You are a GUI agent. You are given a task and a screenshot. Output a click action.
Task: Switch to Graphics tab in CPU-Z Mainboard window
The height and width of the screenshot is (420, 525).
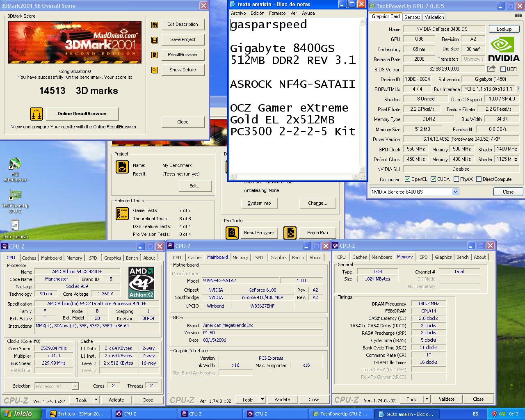coord(279,258)
